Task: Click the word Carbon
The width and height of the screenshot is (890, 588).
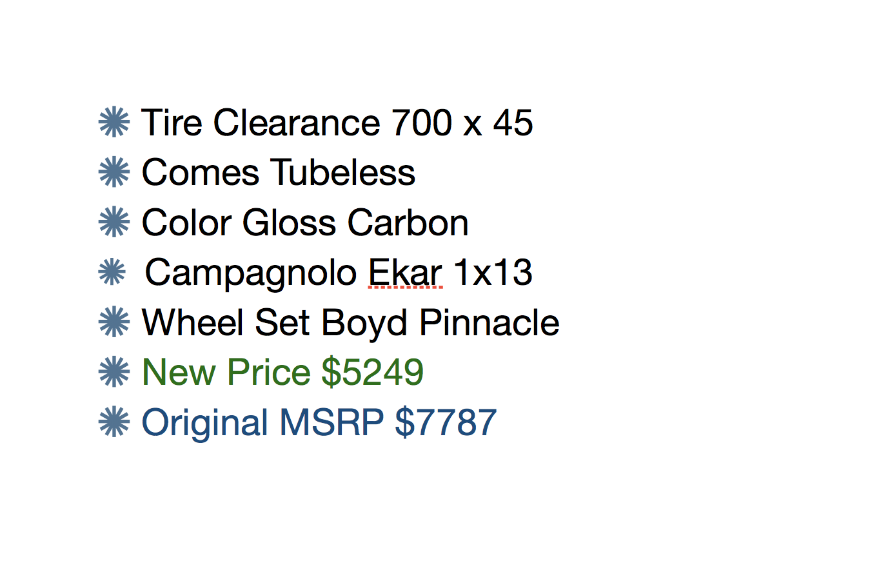Action: pyautogui.click(x=408, y=223)
